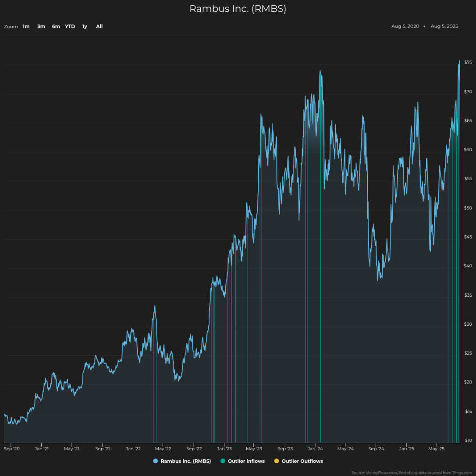Toggle Rambus Inc. (RMBS) series legend

click(182, 461)
